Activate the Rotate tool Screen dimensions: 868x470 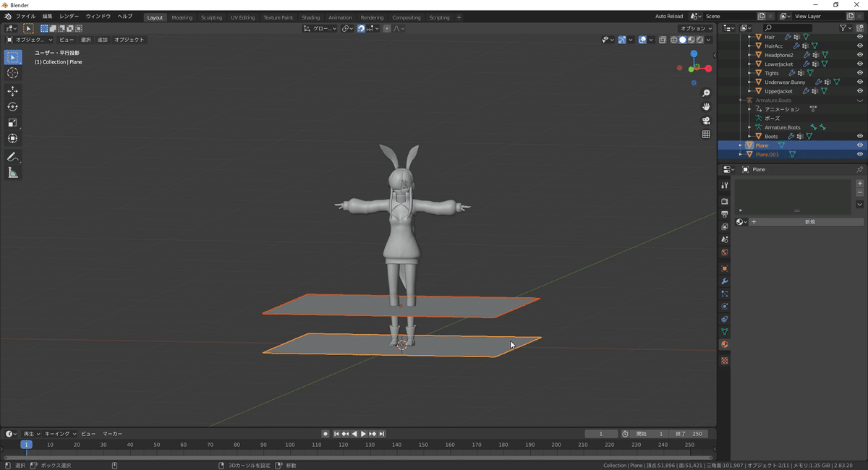click(13, 106)
